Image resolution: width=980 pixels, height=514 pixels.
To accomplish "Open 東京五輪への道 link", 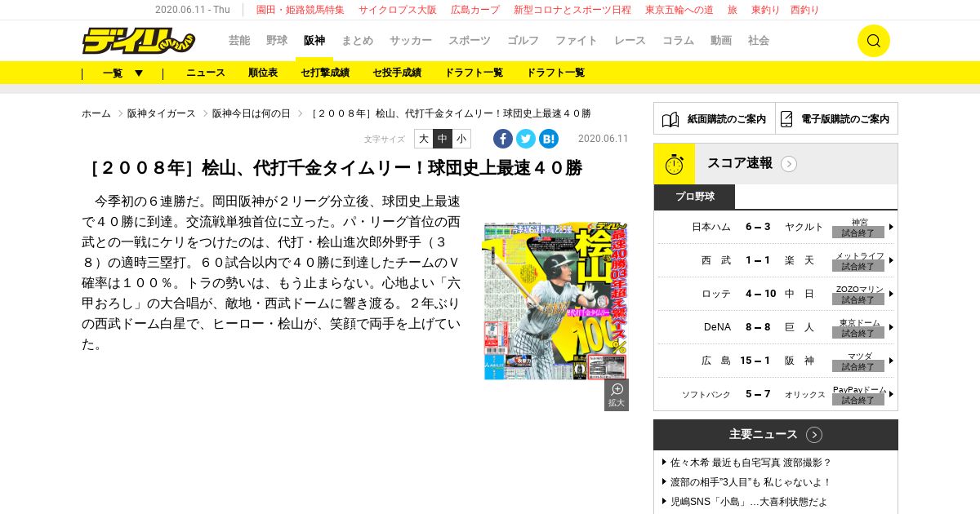I will [679, 10].
